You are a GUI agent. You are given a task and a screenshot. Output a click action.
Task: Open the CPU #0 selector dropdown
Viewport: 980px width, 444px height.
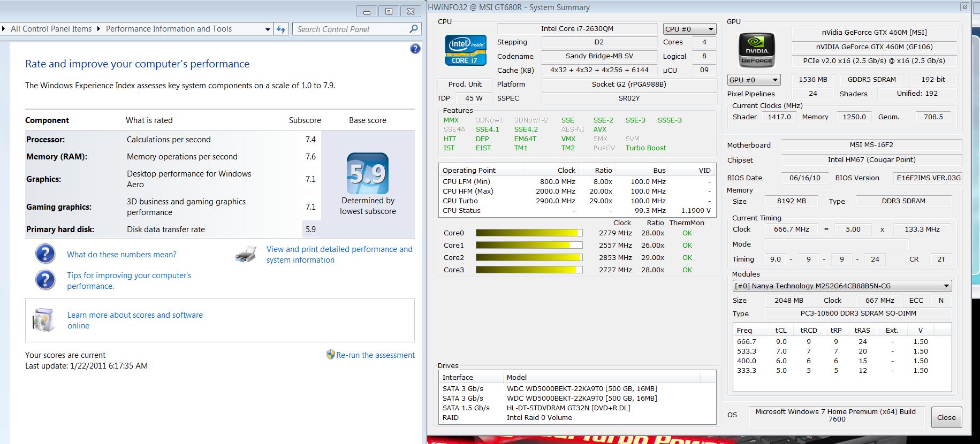click(689, 29)
